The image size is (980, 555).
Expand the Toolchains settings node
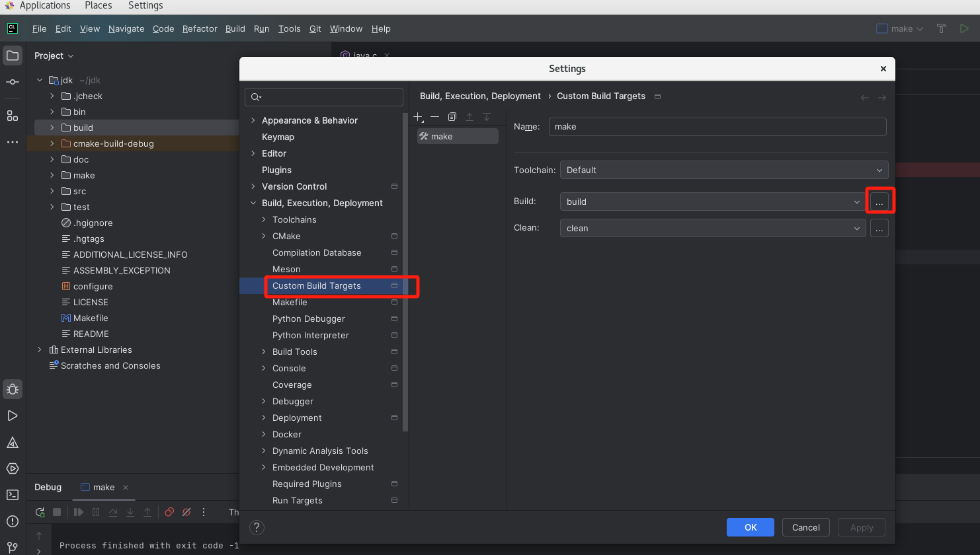click(x=264, y=219)
